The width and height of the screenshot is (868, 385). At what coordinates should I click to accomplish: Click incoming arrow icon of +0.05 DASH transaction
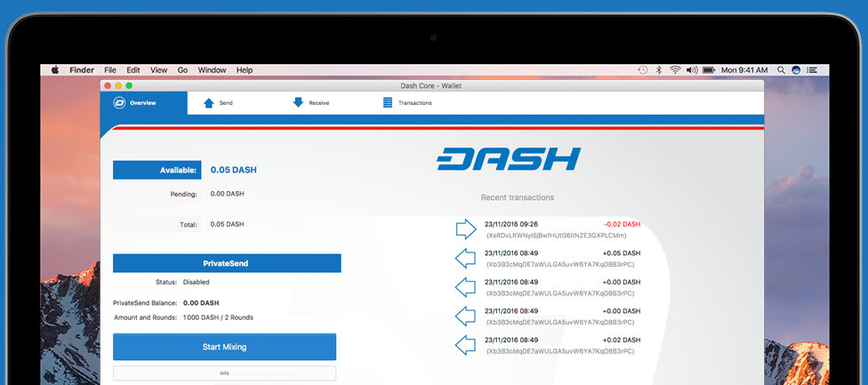click(465, 259)
